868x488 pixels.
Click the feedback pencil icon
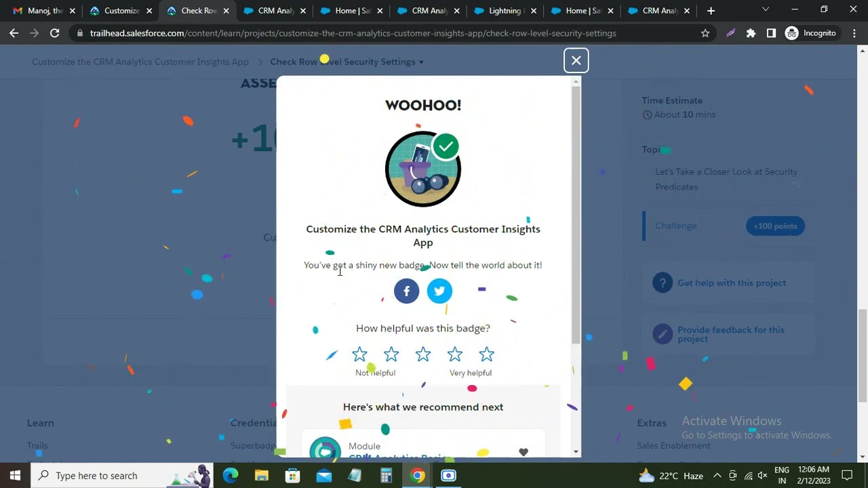coord(663,333)
